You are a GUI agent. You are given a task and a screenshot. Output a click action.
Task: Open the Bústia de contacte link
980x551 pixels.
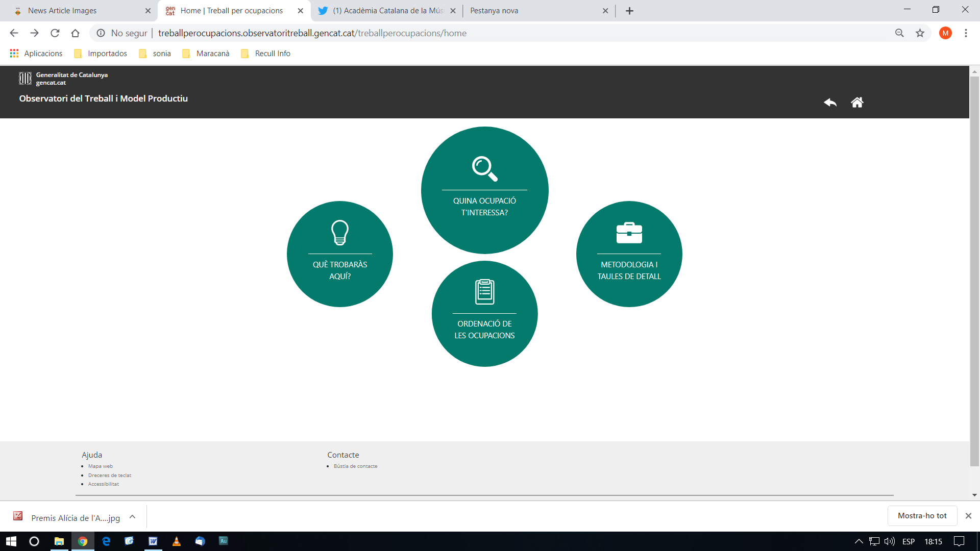pos(355,466)
